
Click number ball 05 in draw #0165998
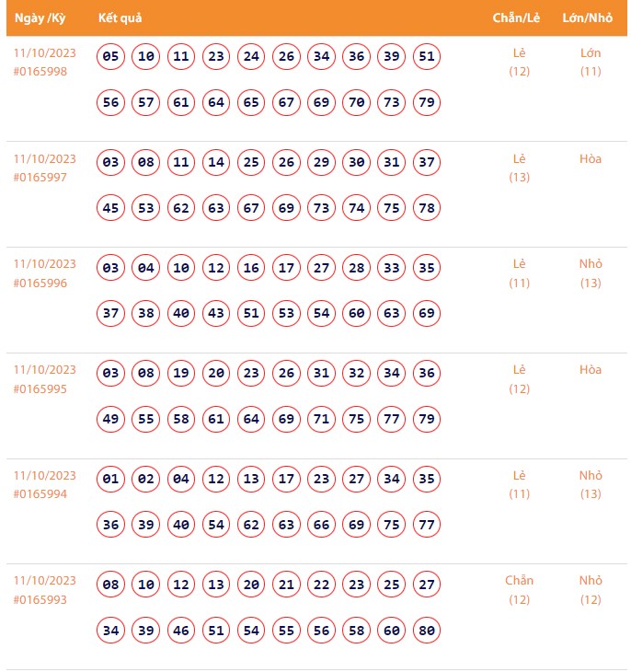(111, 57)
